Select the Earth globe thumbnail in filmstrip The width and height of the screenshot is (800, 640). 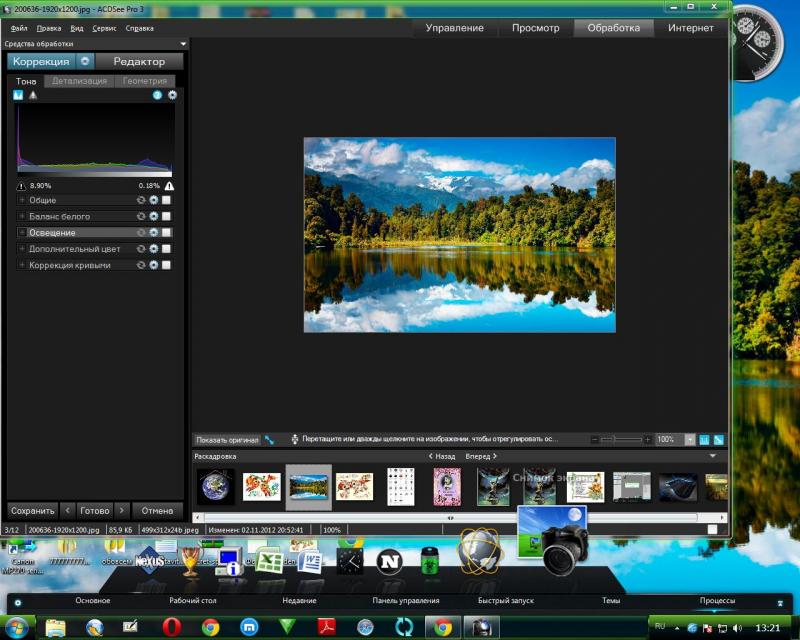click(216, 486)
